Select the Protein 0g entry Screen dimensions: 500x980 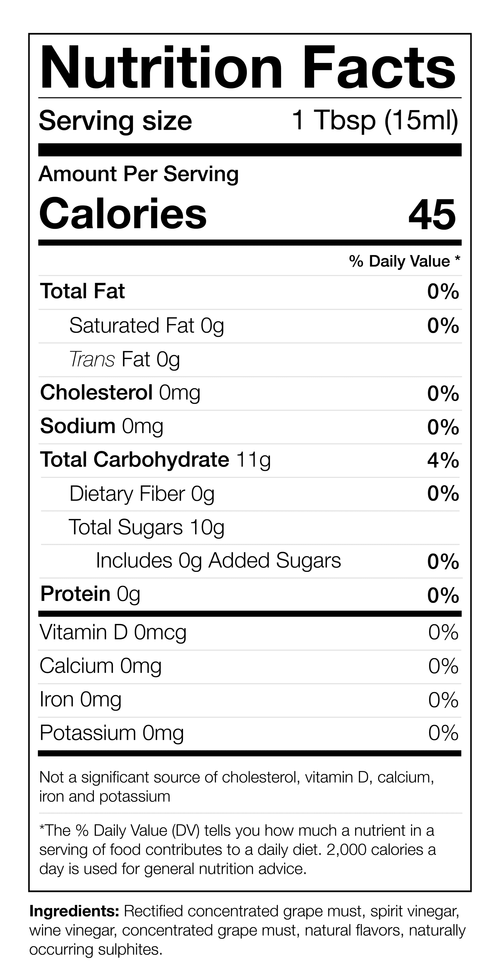[90, 594]
